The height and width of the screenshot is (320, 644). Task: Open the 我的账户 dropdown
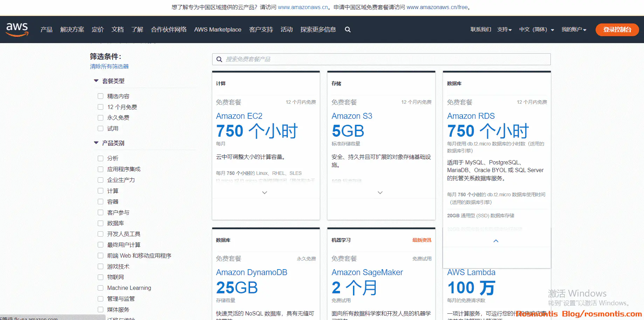tap(574, 29)
